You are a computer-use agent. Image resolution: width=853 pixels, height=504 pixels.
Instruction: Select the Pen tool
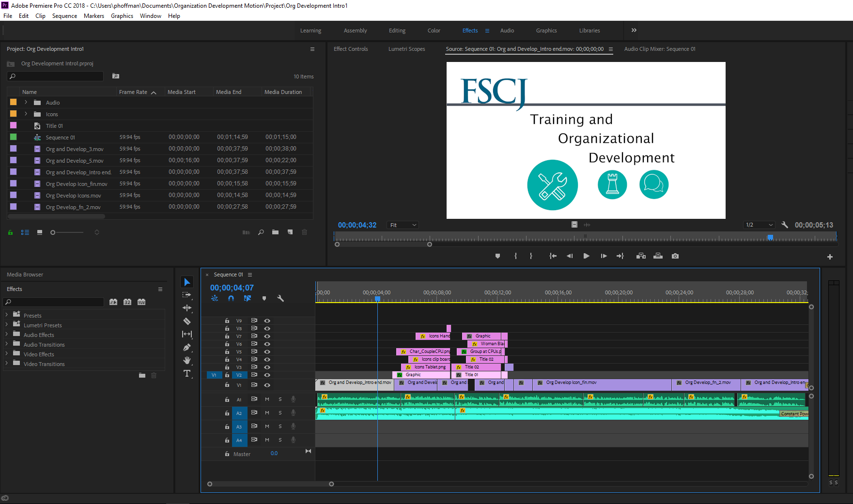tap(187, 347)
